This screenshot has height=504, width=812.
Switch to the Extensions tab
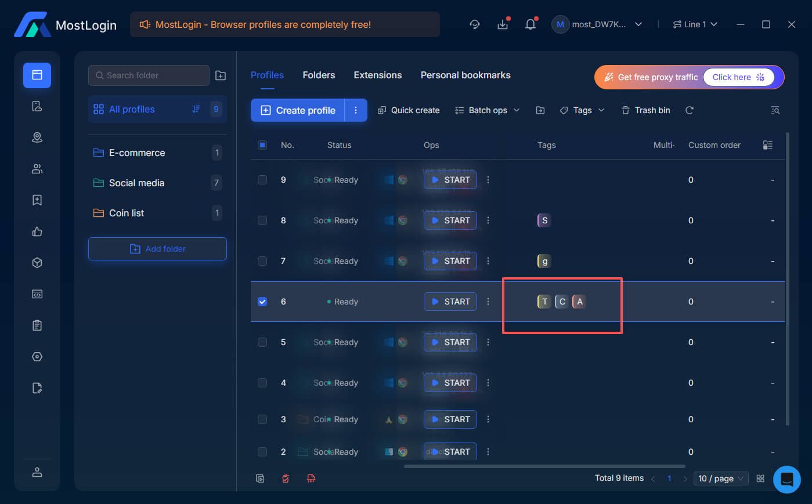click(x=377, y=75)
